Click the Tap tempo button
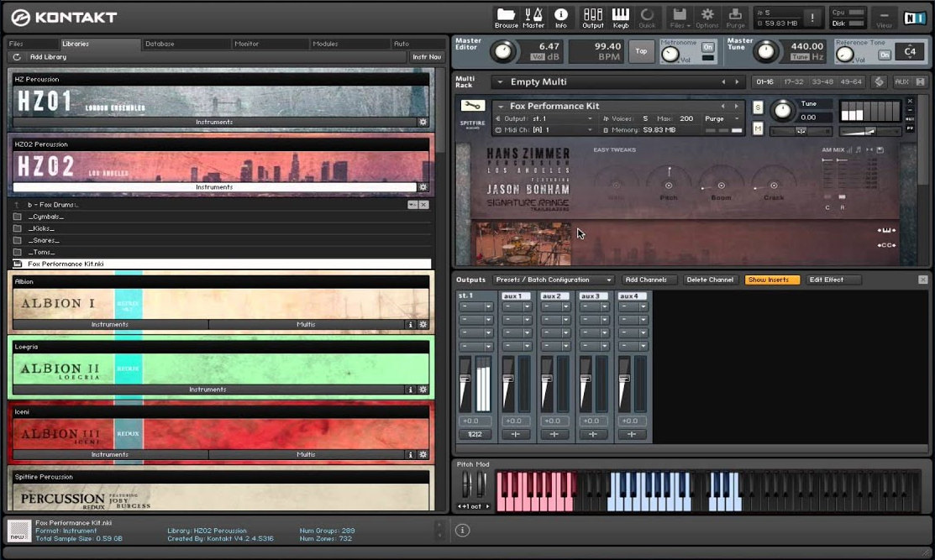This screenshot has height=560, width=935. click(x=641, y=51)
